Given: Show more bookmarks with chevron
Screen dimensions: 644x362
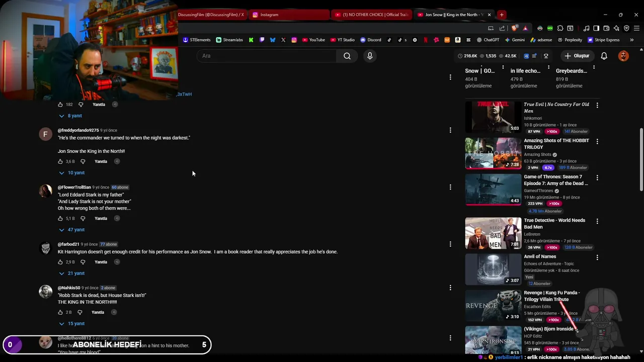Looking at the screenshot, I should click(x=631, y=40).
